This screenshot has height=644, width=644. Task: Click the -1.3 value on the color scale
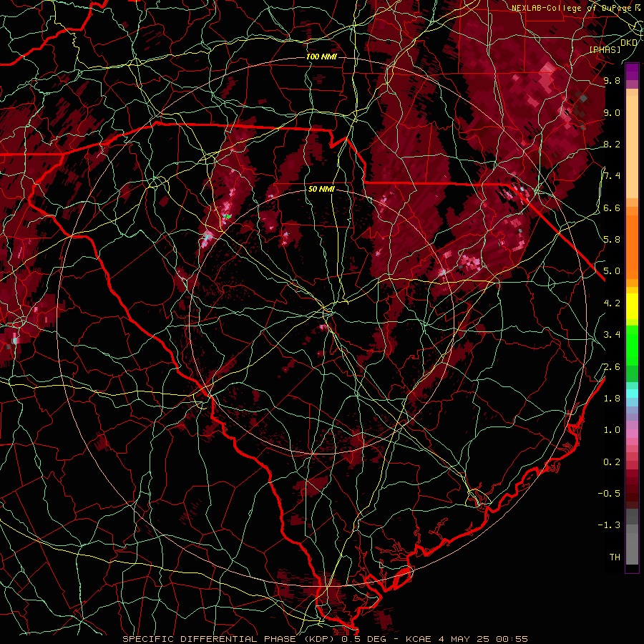(x=609, y=525)
